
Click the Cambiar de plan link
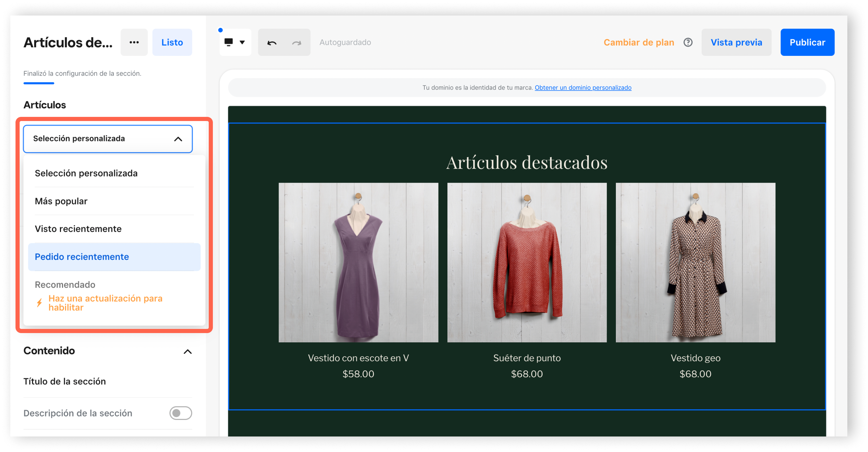(639, 42)
